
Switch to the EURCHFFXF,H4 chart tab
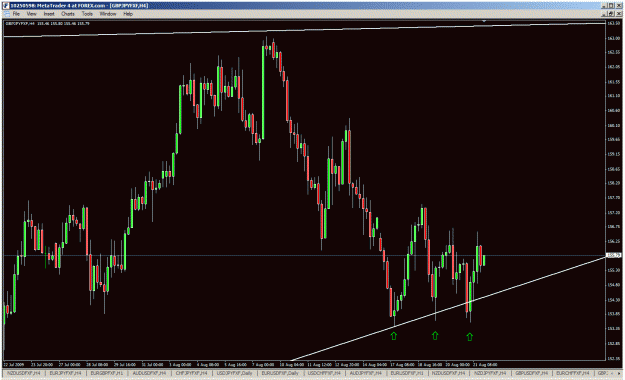point(573,373)
